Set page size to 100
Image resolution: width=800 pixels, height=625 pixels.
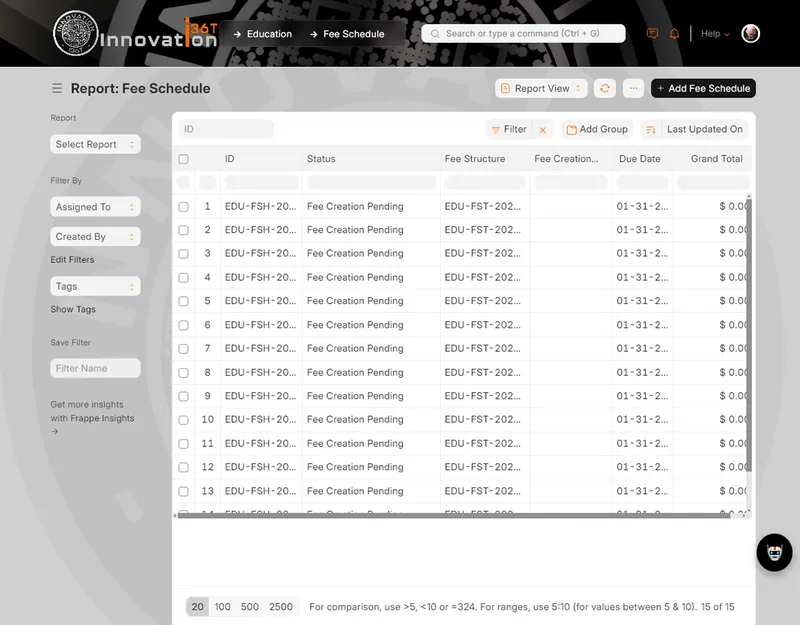tap(222, 607)
